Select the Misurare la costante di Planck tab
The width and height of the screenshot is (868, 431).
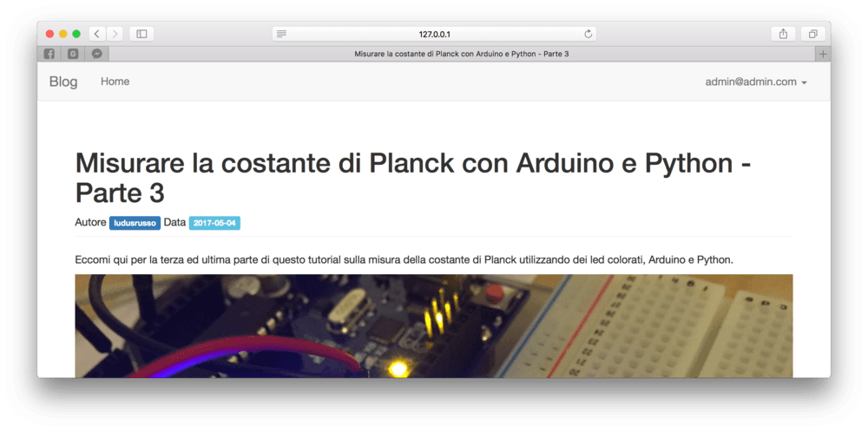462,55
